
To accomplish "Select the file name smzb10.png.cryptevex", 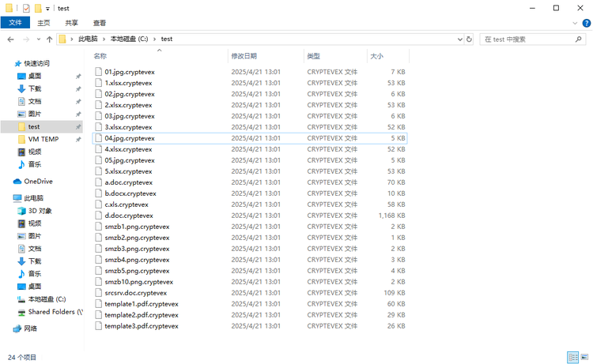I will [139, 282].
